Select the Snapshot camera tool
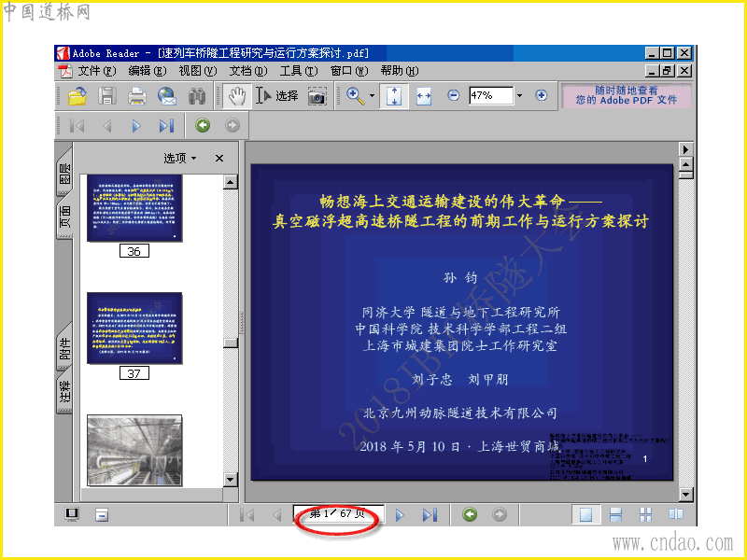 (x=317, y=97)
